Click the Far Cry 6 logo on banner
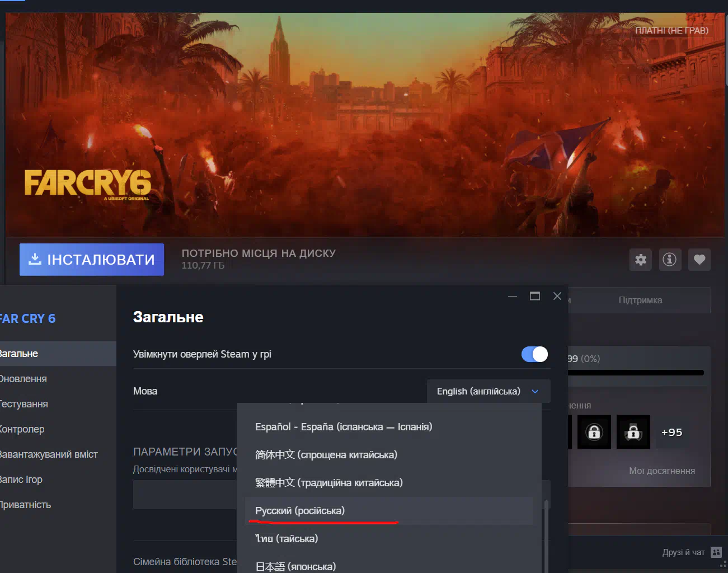728x573 pixels. tap(88, 184)
